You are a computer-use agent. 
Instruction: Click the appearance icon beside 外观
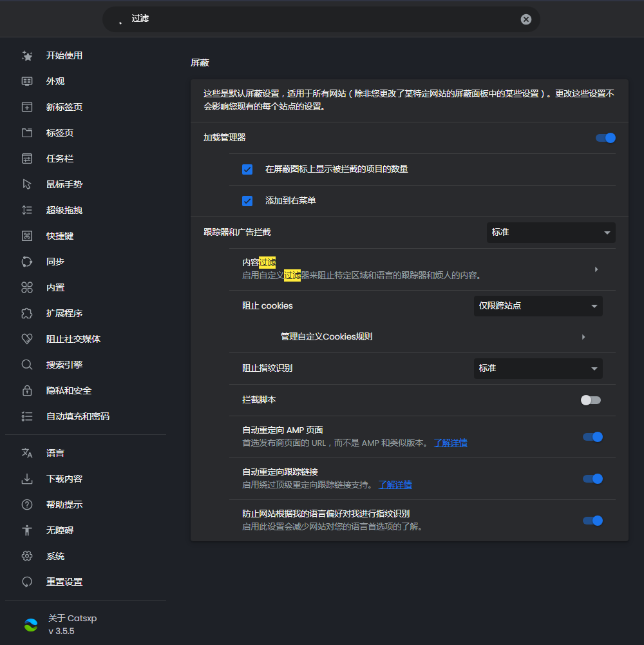click(27, 81)
